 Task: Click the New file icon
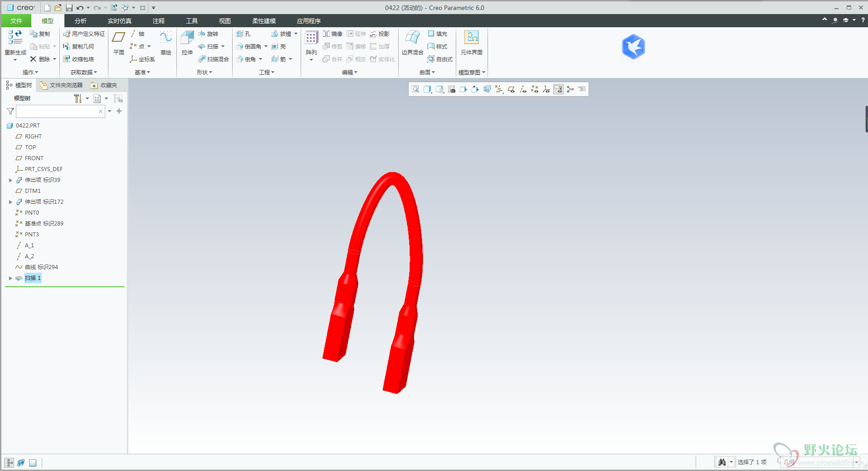pos(47,8)
